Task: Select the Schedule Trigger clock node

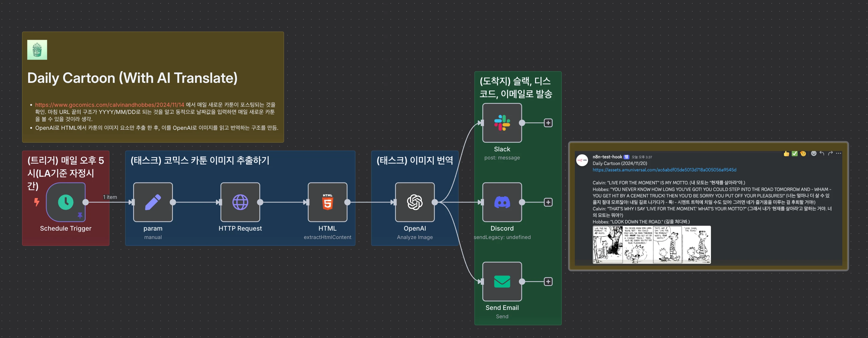Action: tap(66, 202)
